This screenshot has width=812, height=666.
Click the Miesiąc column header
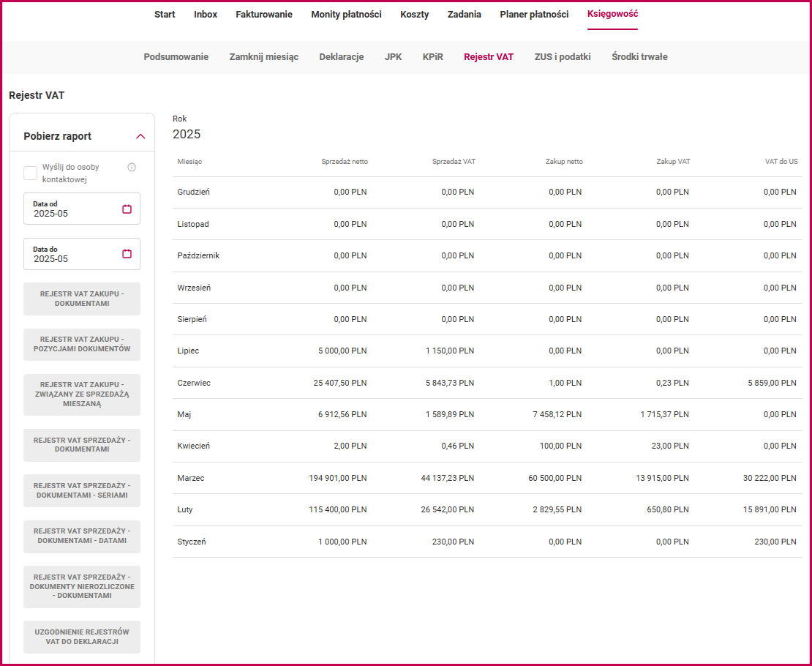pos(190,162)
